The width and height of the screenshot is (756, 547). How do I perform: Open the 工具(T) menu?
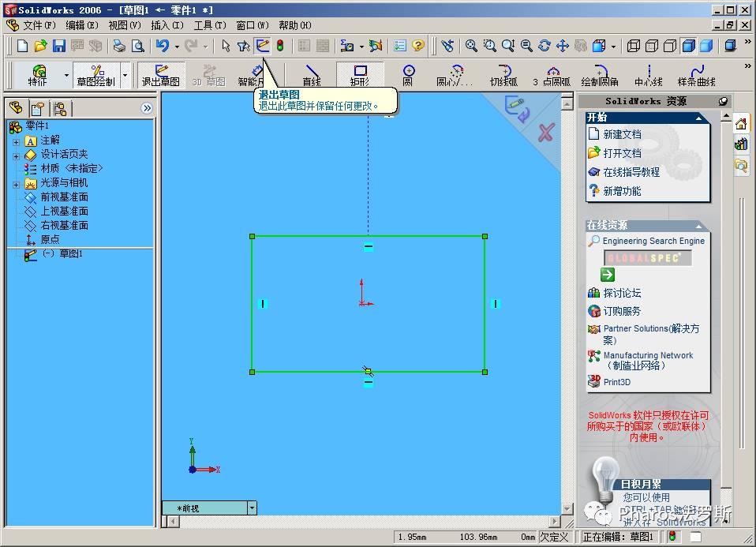(x=210, y=25)
